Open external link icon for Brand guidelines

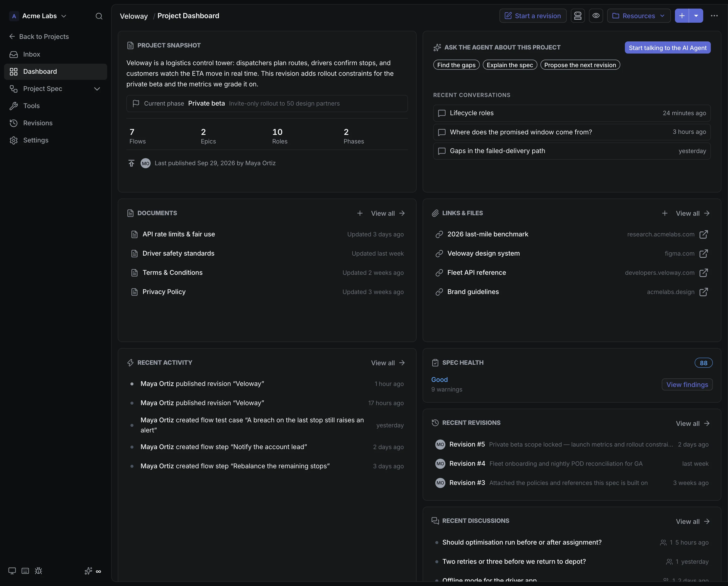click(703, 292)
